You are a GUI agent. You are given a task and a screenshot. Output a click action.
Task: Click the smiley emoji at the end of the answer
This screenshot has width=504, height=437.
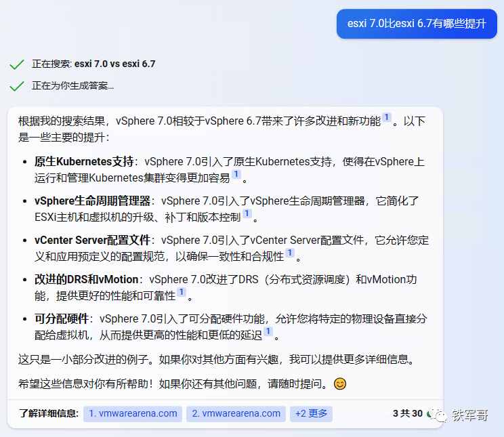[340, 384]
